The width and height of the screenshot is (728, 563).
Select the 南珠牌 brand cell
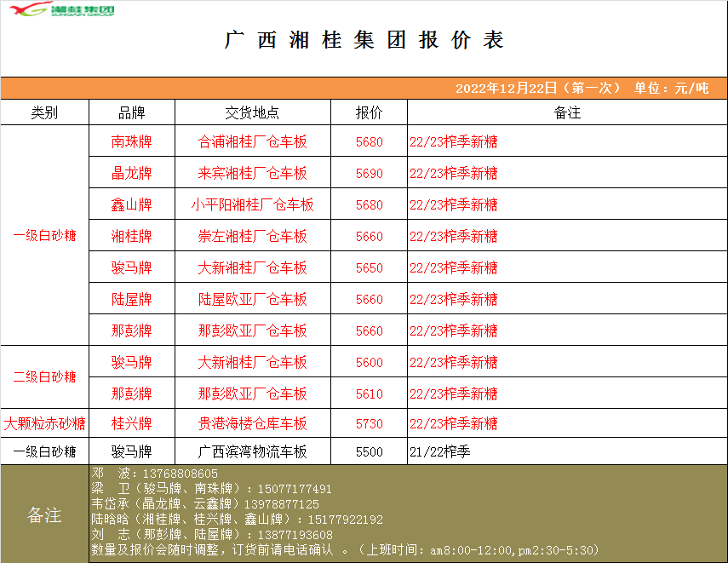click(132, 142)
